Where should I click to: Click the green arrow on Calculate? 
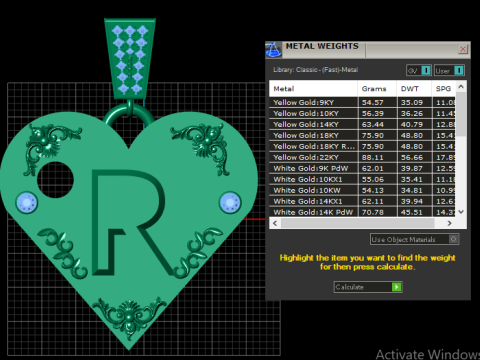coord(396,287)
